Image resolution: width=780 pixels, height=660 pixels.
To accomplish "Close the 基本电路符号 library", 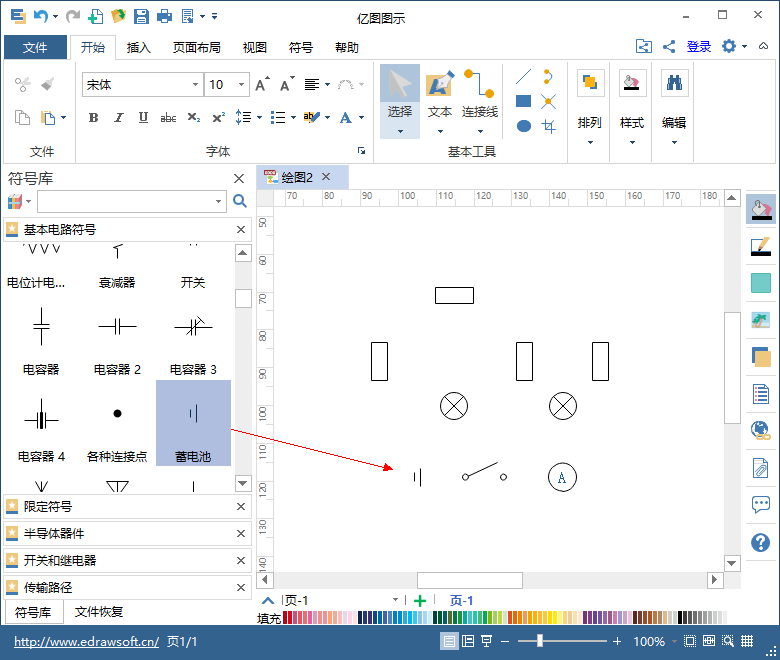I will point(241,229).
